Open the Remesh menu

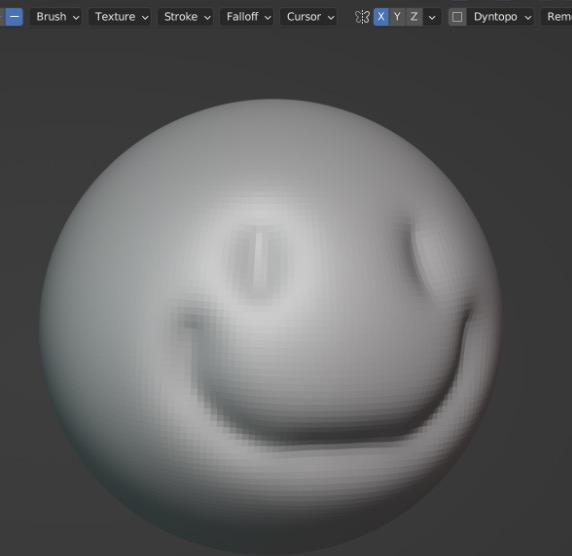556,17
